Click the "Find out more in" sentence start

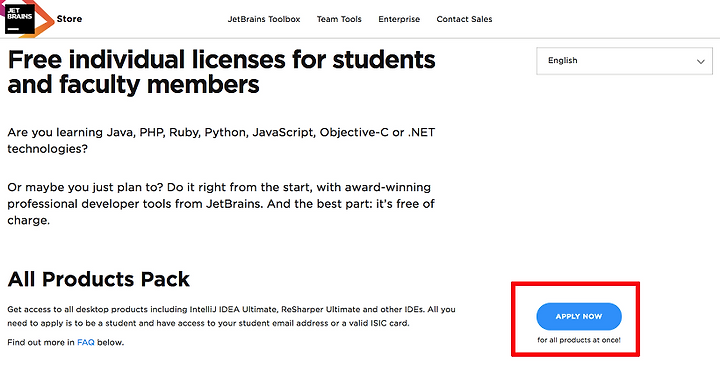[41, 342]
